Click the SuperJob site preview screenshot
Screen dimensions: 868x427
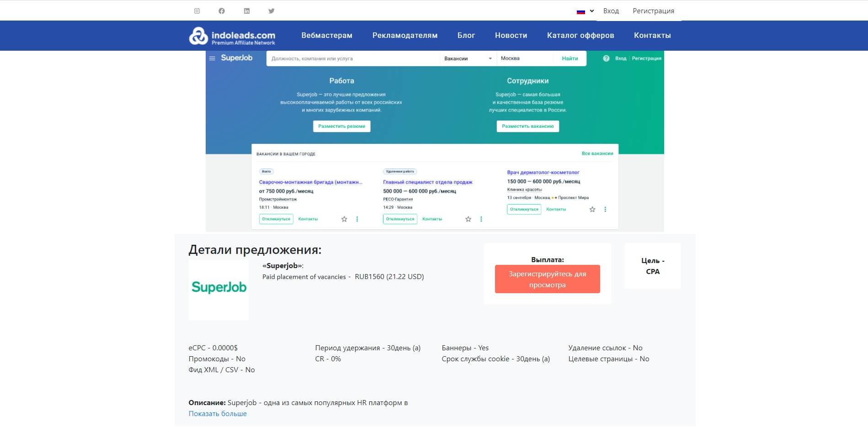pyautogui.click(x=435, y=141)
